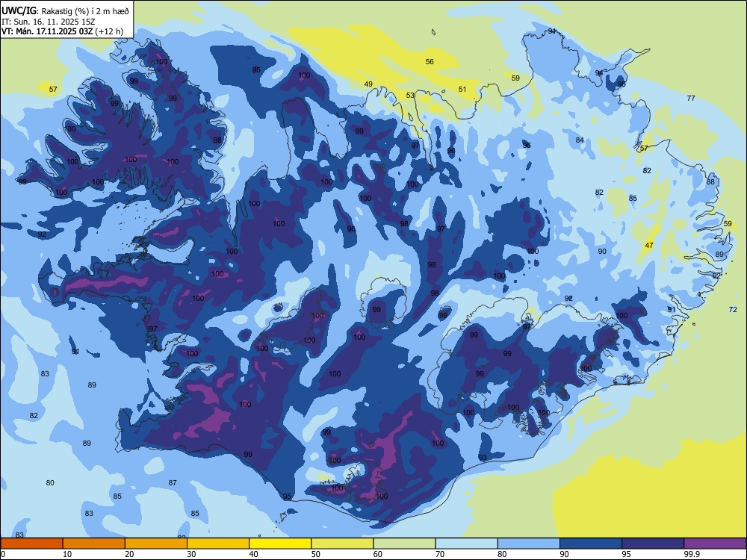The image size is (747, 560).
Task: Click the medium blue 80–90 legend swatch
Action: 528,544
